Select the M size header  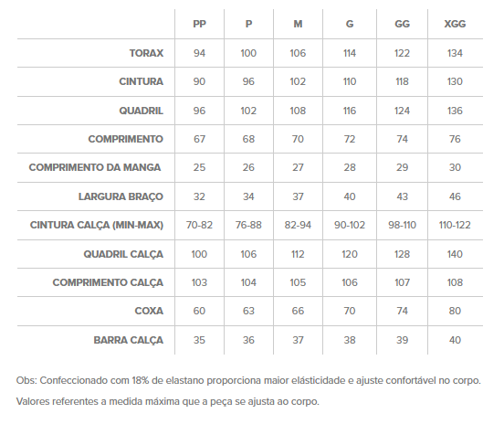tap(298, 24)
